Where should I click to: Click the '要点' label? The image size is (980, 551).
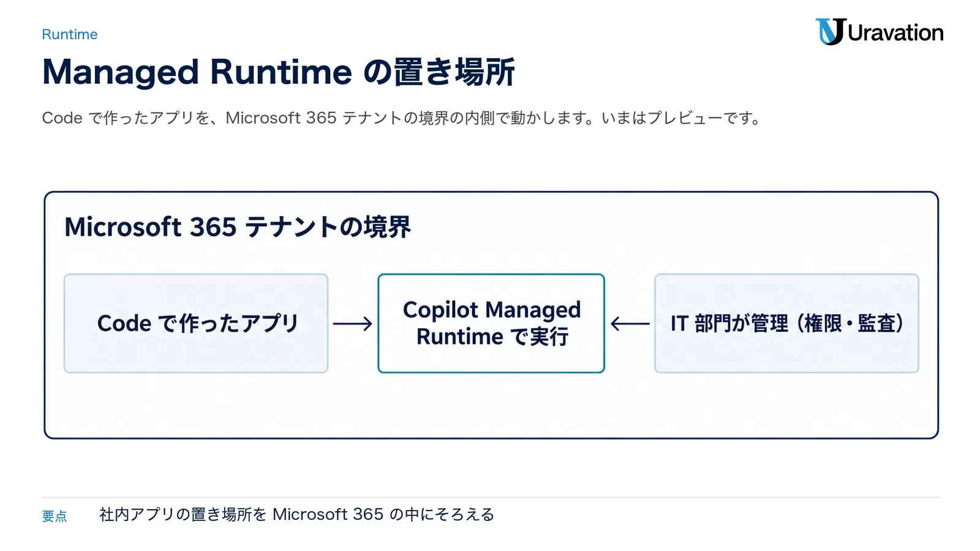tap(55, 516)
